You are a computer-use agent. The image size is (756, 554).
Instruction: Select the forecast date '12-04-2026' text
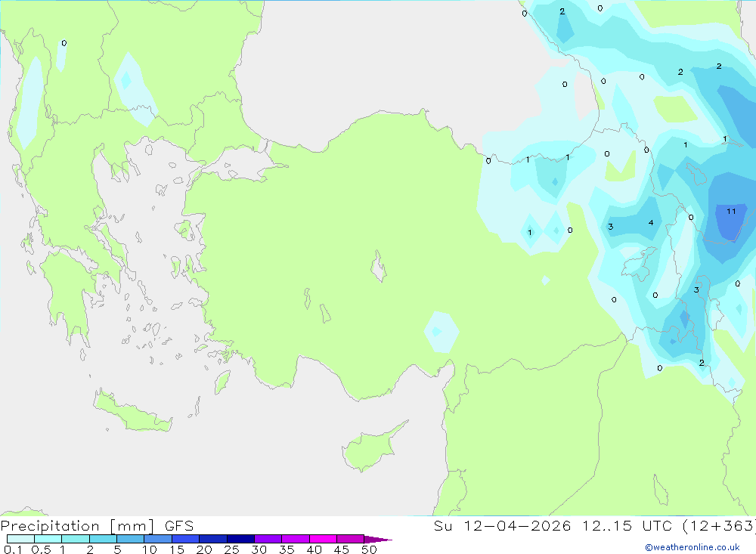pyautogui.click(x=517, y=526)
